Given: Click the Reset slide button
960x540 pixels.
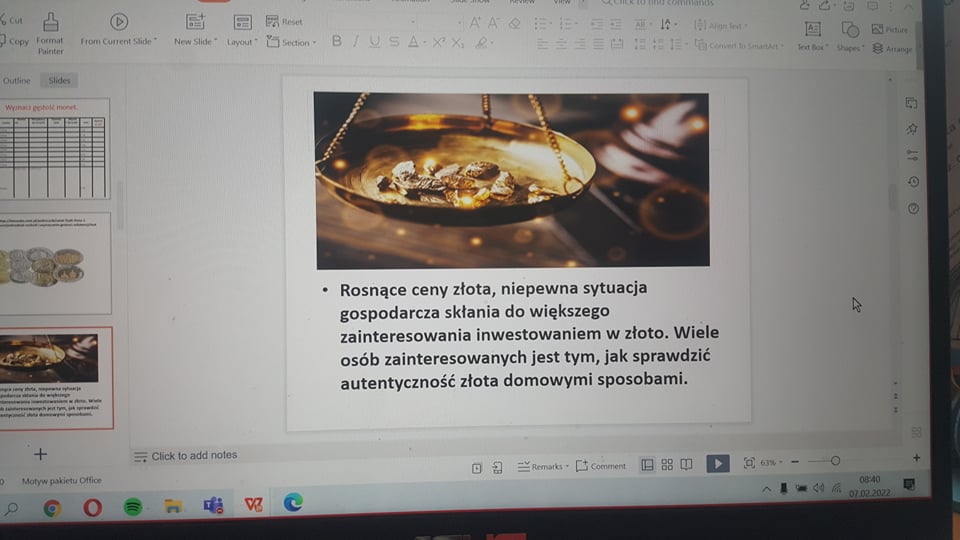Looking at the screenshot, I should pos(284,22).
